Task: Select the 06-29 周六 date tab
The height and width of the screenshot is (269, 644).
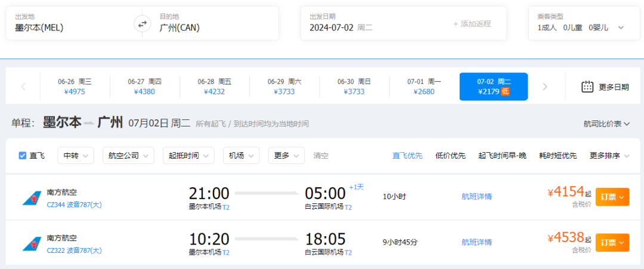Action: tap(284, 86)
